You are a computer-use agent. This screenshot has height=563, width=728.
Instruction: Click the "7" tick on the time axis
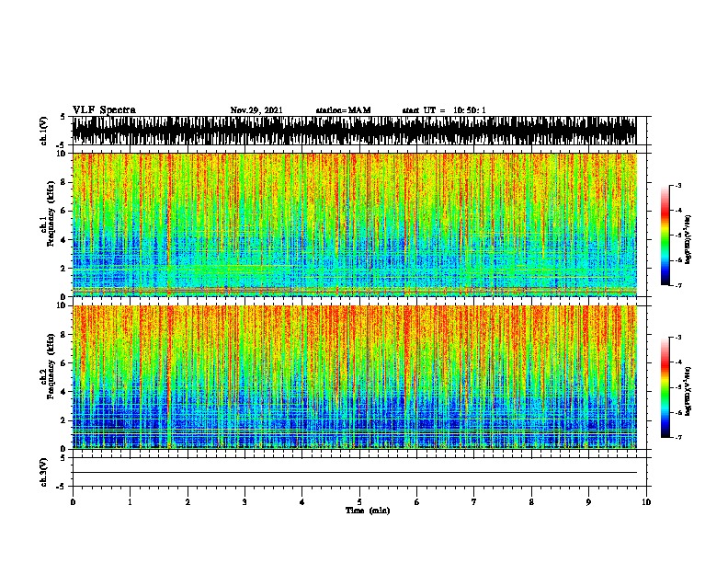[474, 502]
